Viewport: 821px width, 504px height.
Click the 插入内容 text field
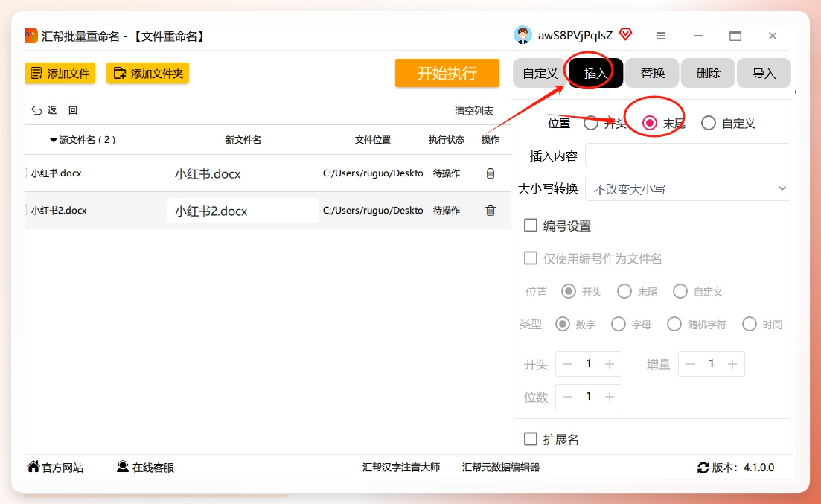(687, 156)
